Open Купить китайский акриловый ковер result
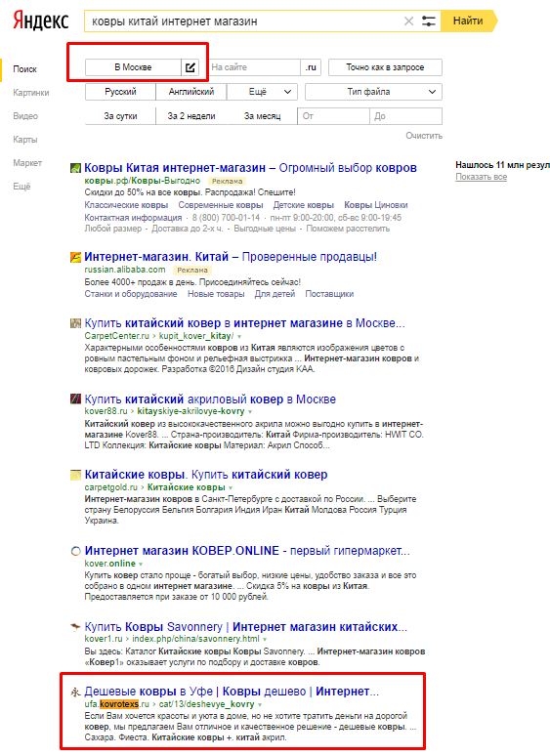Image resolution: width=550 pixels, height=756 pixels. 210,399
